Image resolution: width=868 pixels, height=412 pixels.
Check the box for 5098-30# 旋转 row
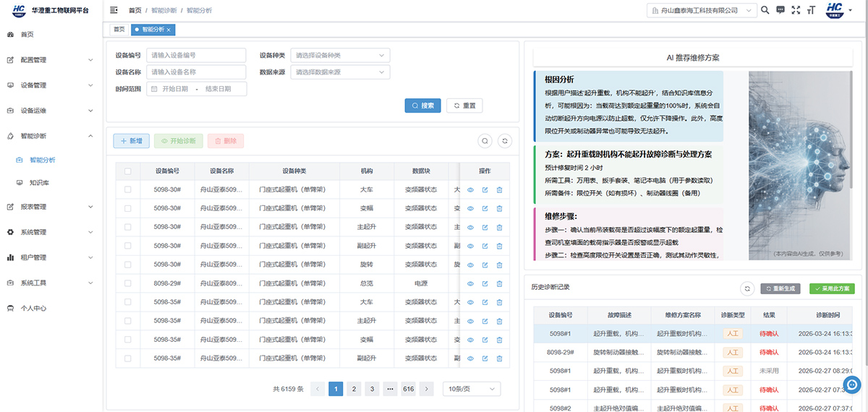(x=128, y=265)
